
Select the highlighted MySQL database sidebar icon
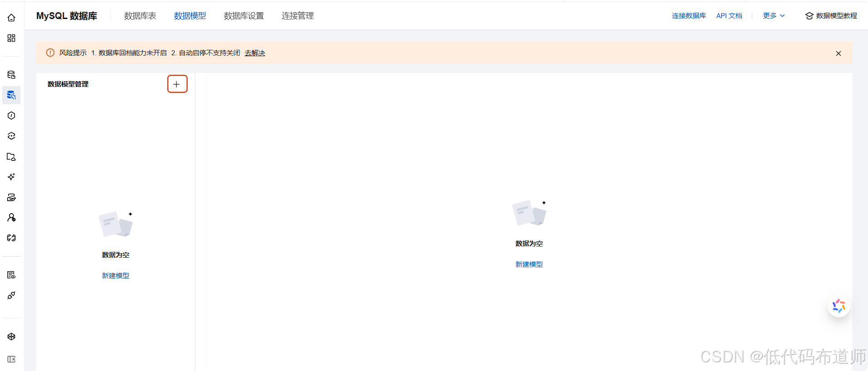coord(11,95)
